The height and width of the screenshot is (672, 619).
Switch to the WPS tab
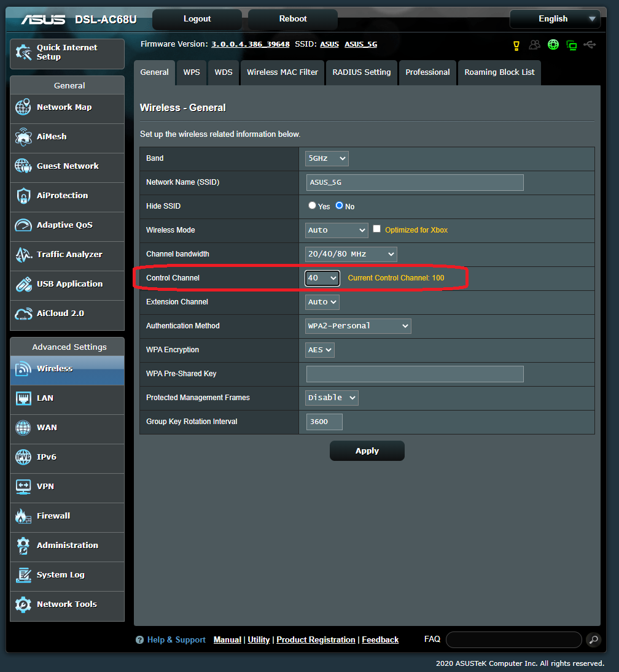tap(192, 72)
